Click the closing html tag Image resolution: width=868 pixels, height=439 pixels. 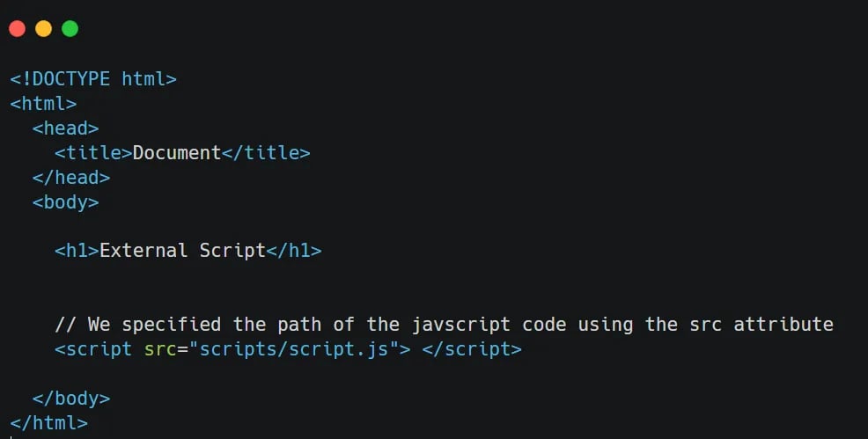point(49,423)
